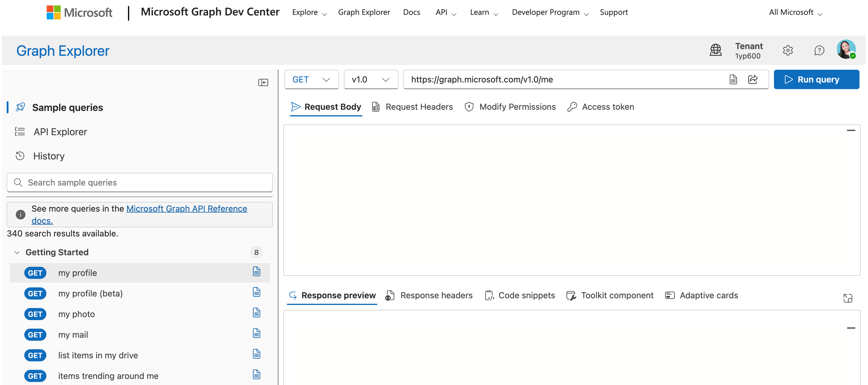Screen dimensions: 868x385
Task: Click the docs icon in the query URL bar
Action: click(733, 79)
